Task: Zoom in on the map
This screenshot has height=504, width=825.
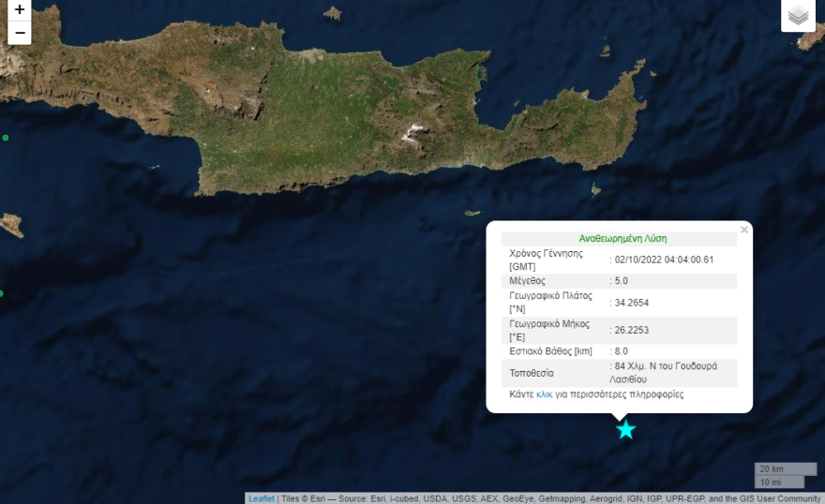Action: click(x=20, y=9)
